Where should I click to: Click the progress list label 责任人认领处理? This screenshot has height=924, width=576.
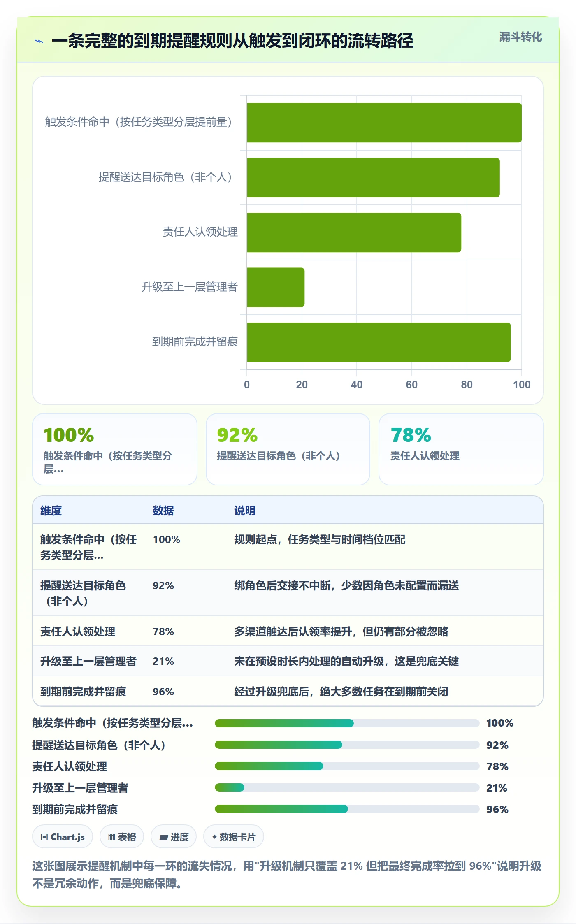tap(70, 766)
